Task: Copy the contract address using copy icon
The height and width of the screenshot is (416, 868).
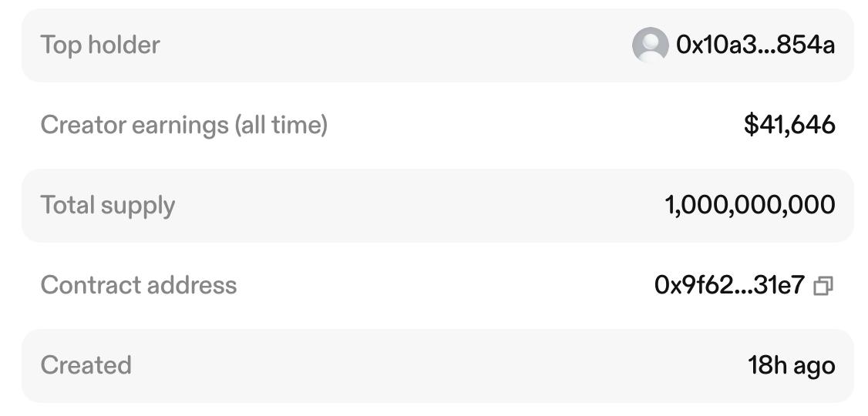Action: point(823,287)
